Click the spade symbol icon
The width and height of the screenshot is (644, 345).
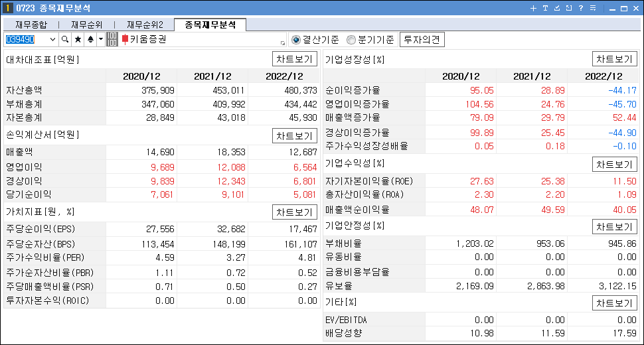tap(90, 40)
